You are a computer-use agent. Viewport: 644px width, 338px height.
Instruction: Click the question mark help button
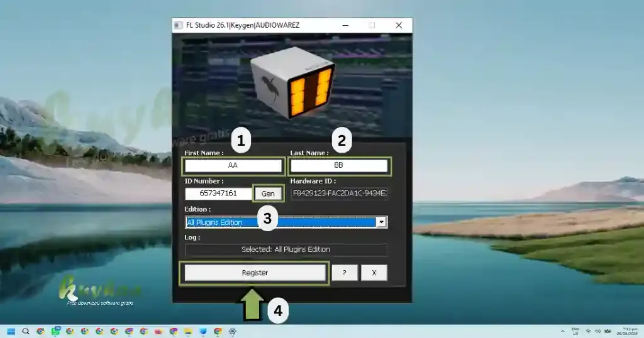click(x=344, y=273)
